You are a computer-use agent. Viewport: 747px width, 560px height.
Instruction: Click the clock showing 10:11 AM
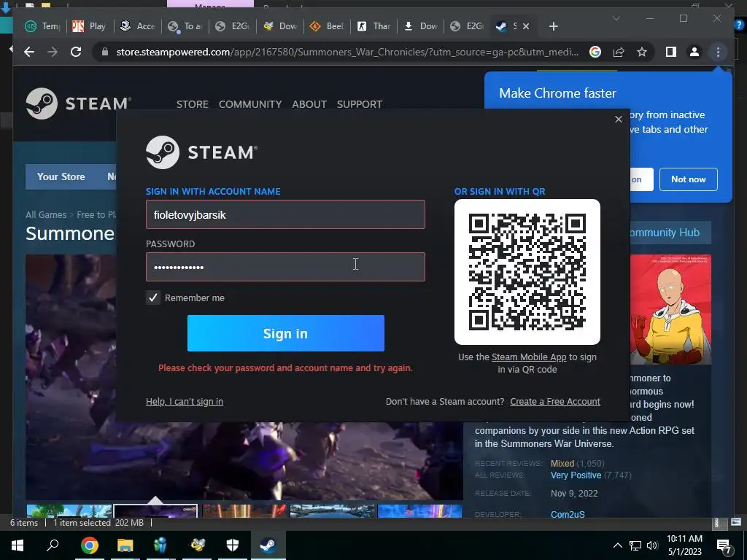(x=684, y=539)
